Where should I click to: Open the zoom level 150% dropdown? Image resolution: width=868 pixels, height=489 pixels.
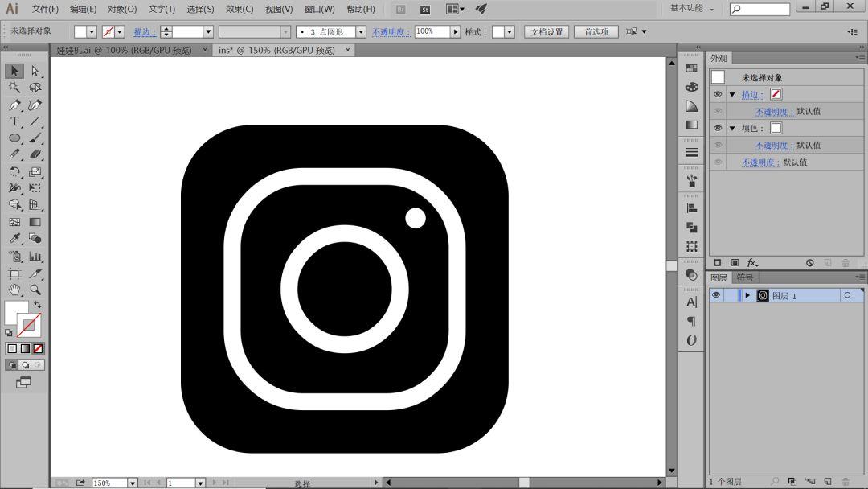(x=133, y=483)
